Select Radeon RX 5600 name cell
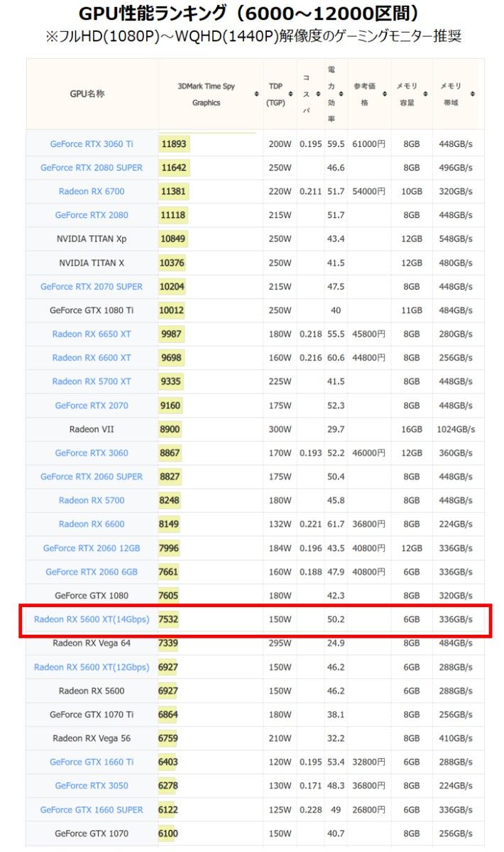504x852 pixels. pyautogui.click(x=92, y=691)
